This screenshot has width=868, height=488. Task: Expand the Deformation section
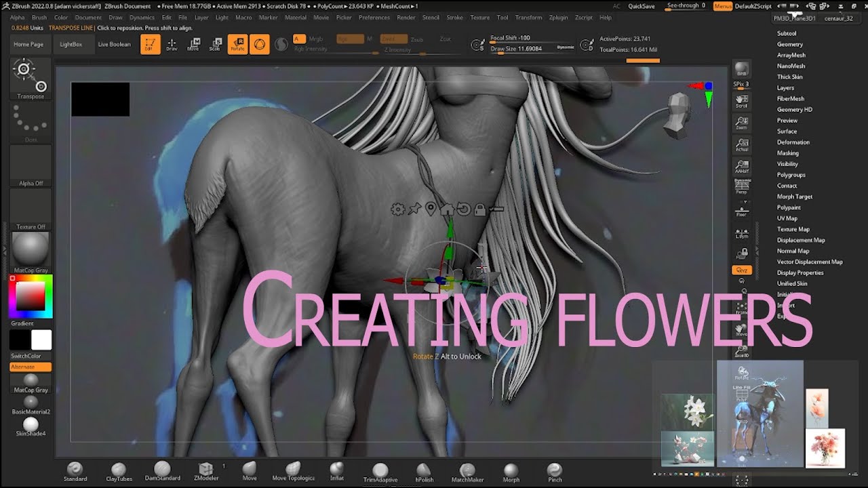(x=793, y=142)
